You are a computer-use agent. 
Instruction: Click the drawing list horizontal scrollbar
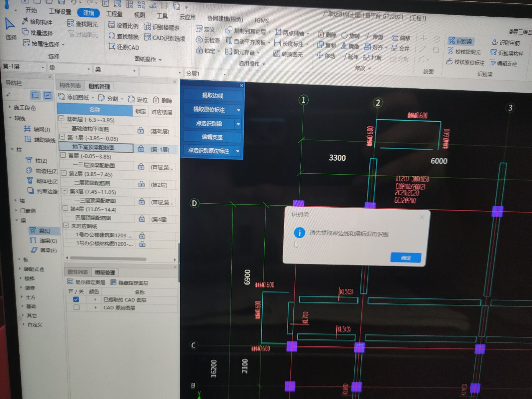point(108,259)
